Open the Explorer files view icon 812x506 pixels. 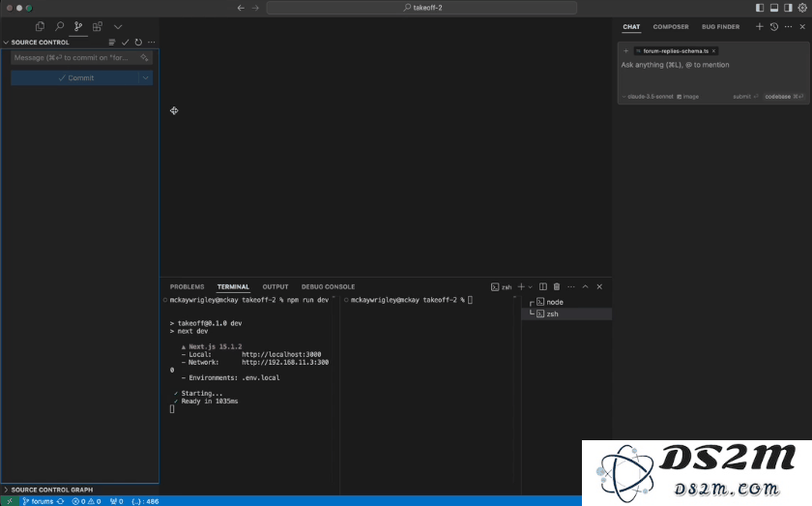40,26
